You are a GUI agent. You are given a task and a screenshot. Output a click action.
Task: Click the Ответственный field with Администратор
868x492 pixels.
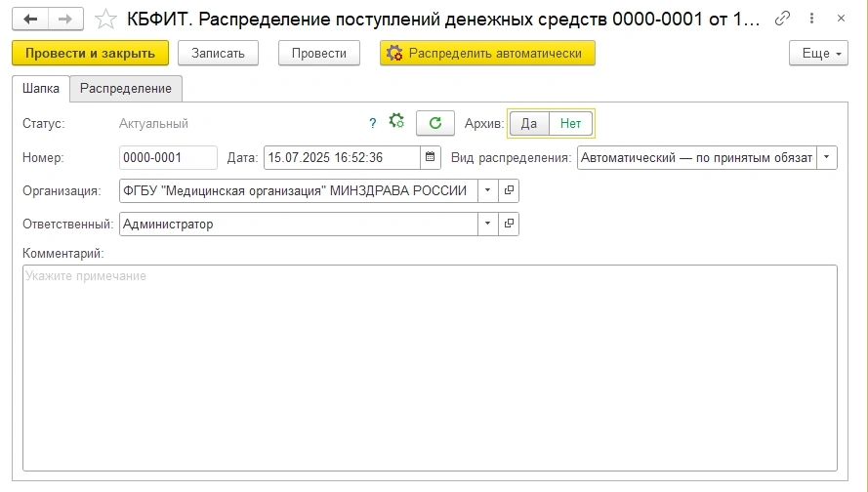pos(299,224)
